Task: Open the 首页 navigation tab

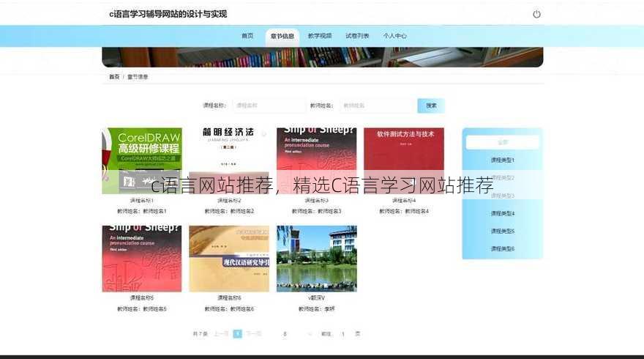Action: [247, 36]
